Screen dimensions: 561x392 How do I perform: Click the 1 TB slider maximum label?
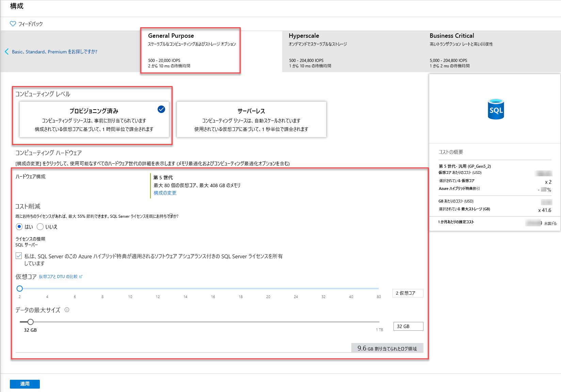[380, 330]
